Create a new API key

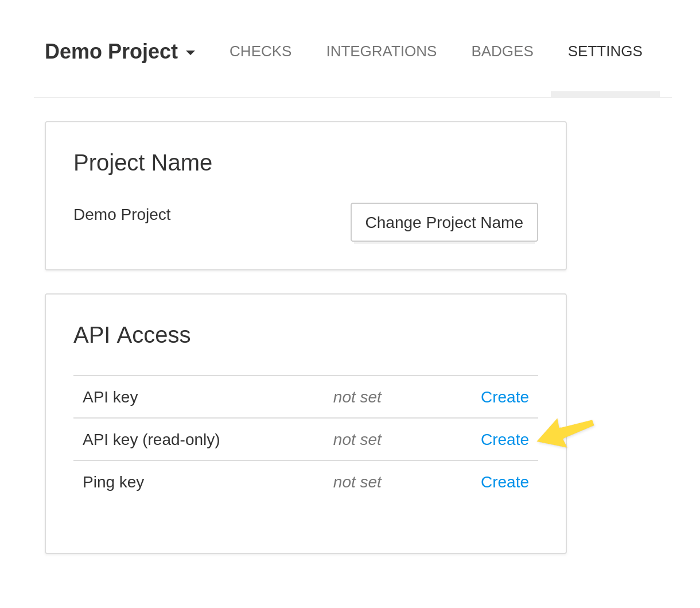504,397
